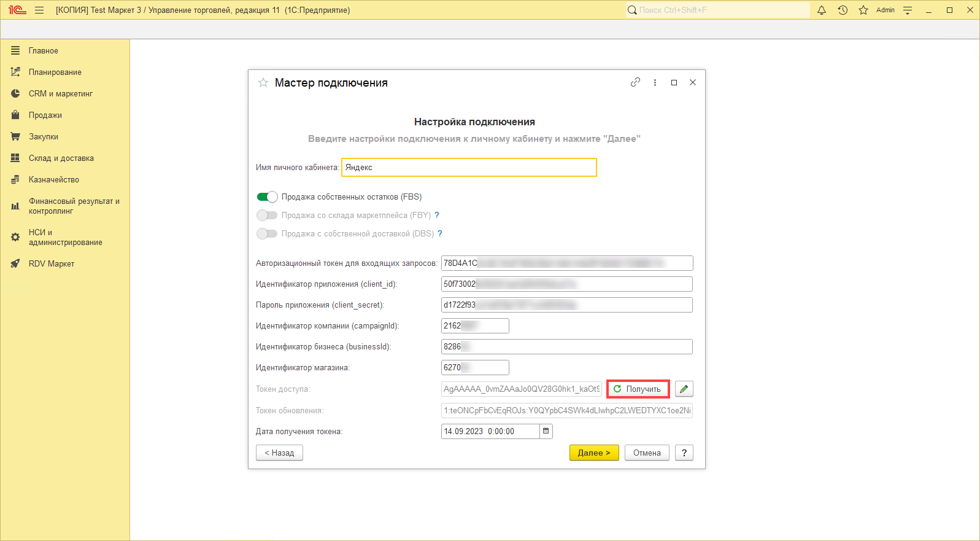
Task: Expand service settings menu near Admin
Action: click(908, 10)
